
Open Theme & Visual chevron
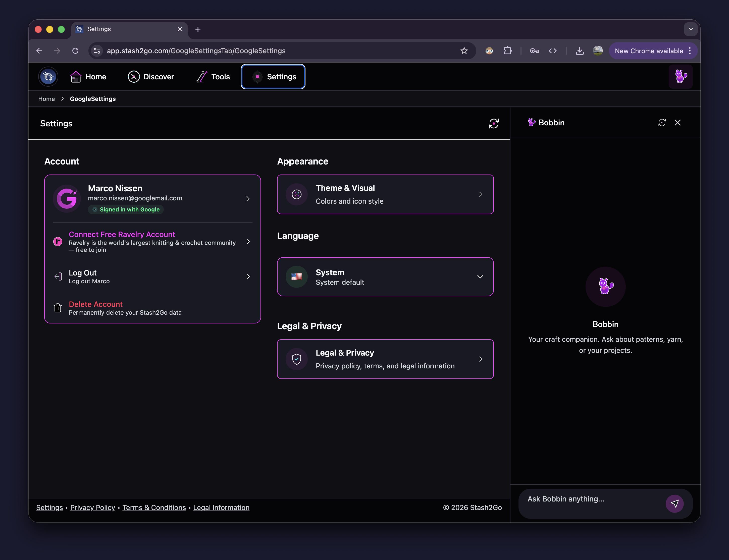[481, 194]
